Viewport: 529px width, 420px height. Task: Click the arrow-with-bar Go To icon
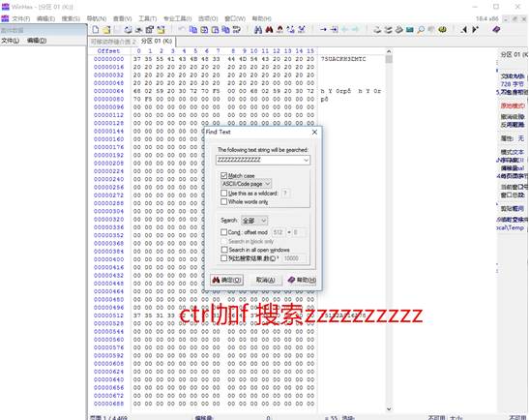[x=334, y=30]
